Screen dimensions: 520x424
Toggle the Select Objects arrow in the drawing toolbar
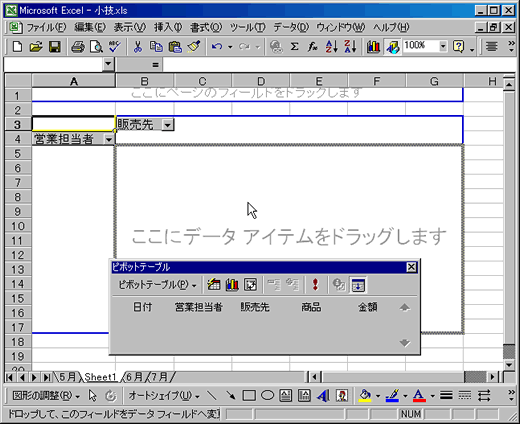pos(92,396)
